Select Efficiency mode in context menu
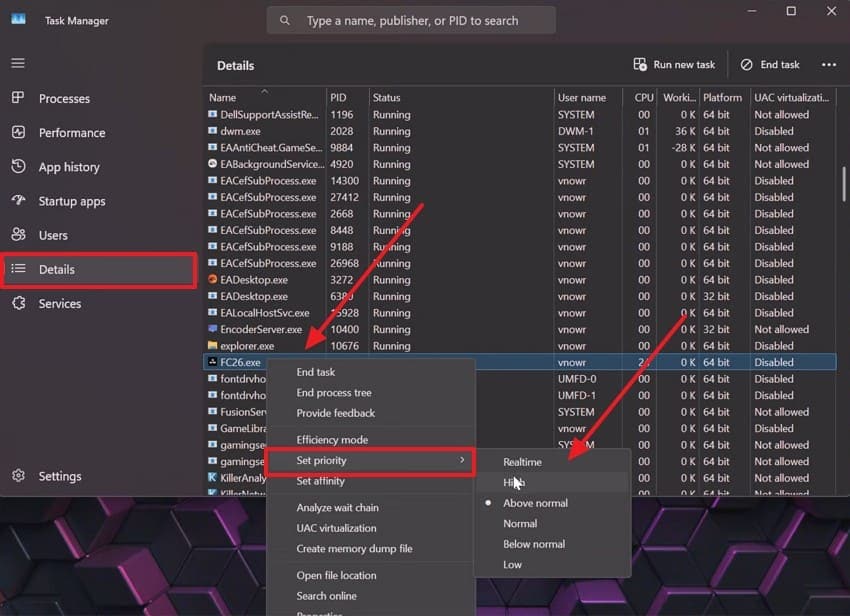Screen dimensions: 850x616 click(x=332, y=440)
